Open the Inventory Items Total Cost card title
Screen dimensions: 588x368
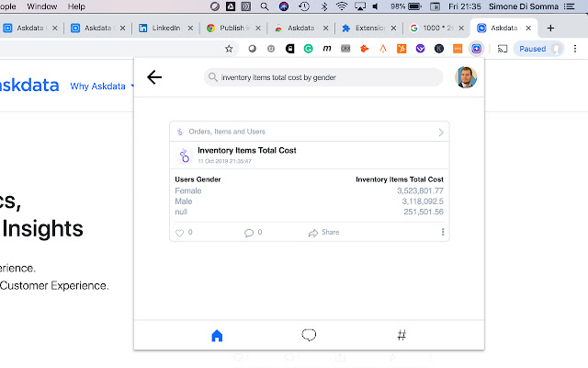pos(247,150)
